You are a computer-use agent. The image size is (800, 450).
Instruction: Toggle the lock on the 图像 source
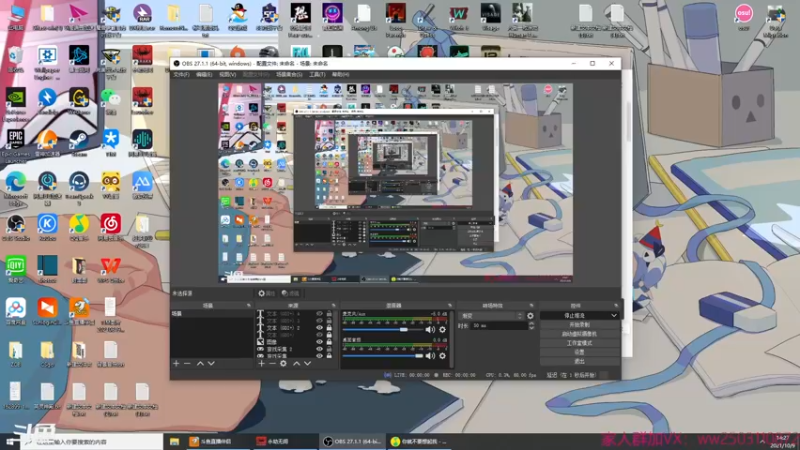point(329,342)
